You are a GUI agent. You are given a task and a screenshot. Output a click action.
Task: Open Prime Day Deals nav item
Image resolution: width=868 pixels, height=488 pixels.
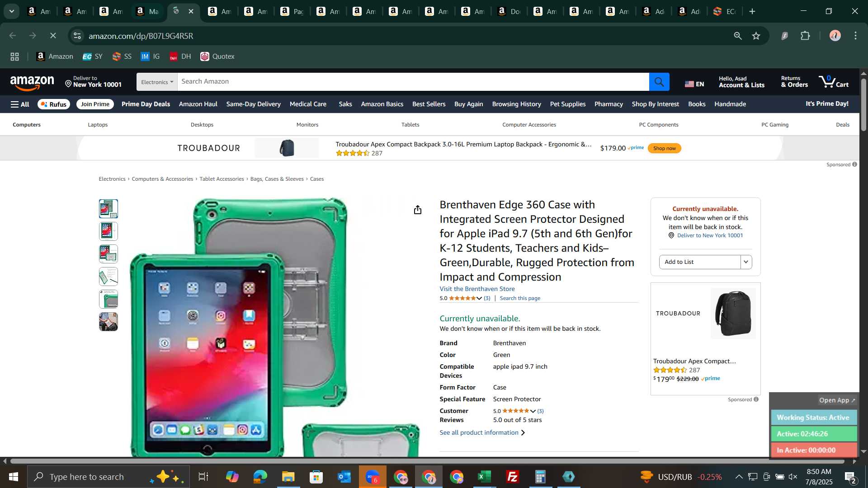coord(146,104)
